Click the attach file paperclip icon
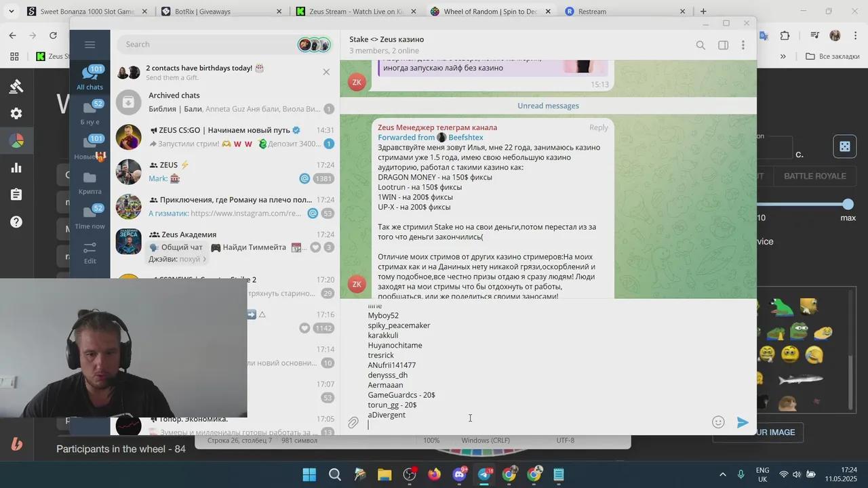The width and height of the screenshot is (868, 488). click(353, 423)
